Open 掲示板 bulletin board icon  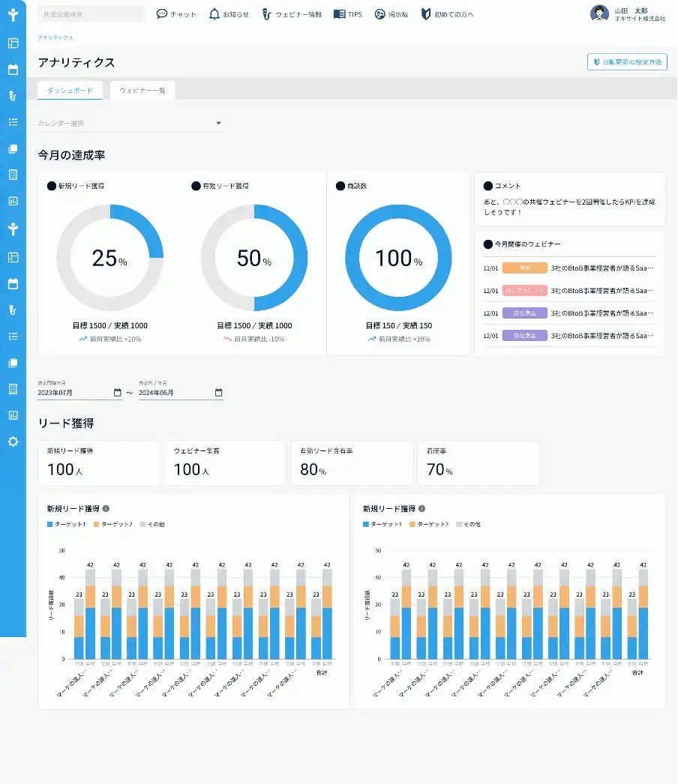coord(379,14)
